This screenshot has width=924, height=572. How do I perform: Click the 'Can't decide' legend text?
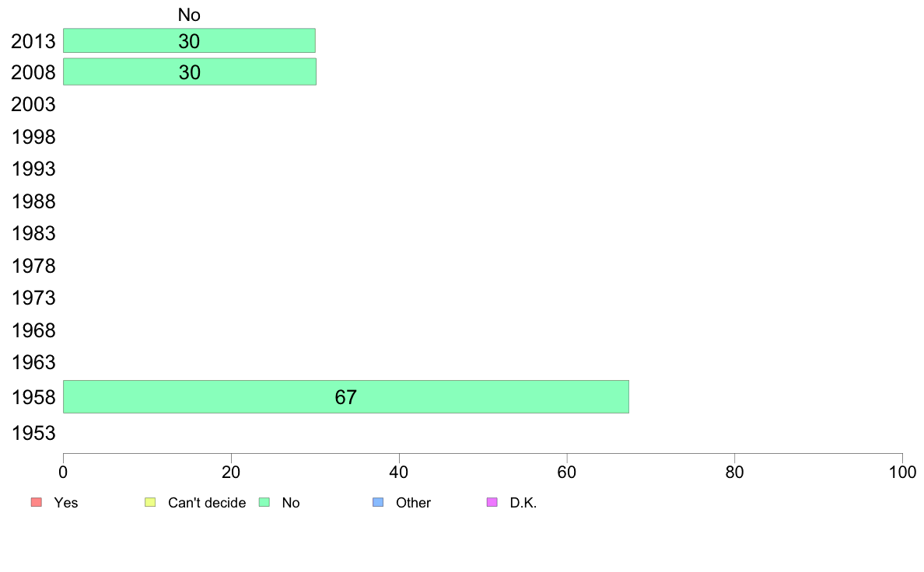pyautogui.click(x=207, y=503)
